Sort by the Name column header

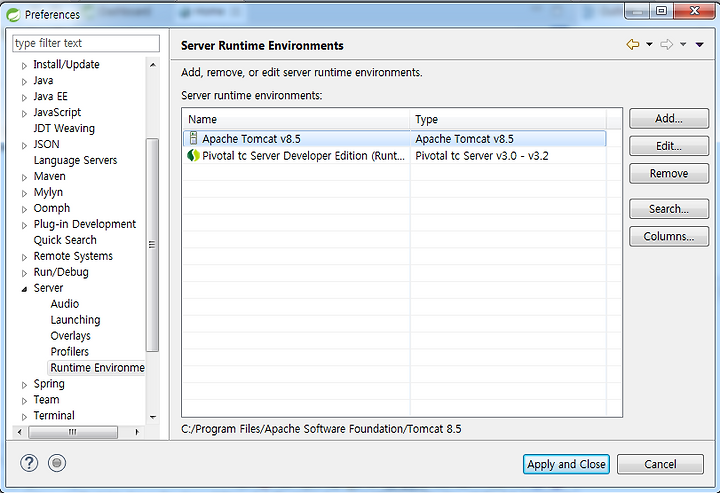tap(296, 119)
